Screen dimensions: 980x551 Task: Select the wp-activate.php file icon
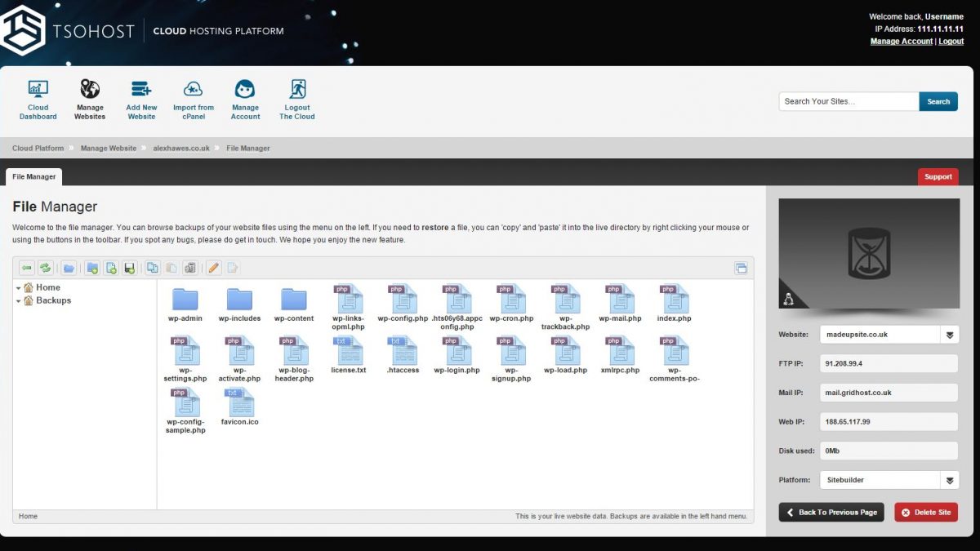(239, 351)
